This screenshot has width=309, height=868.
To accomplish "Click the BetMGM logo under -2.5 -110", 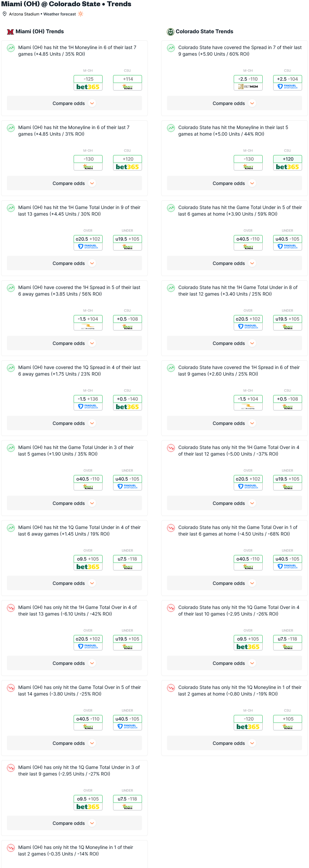I will pyautogui.click(x=248, y=87).
